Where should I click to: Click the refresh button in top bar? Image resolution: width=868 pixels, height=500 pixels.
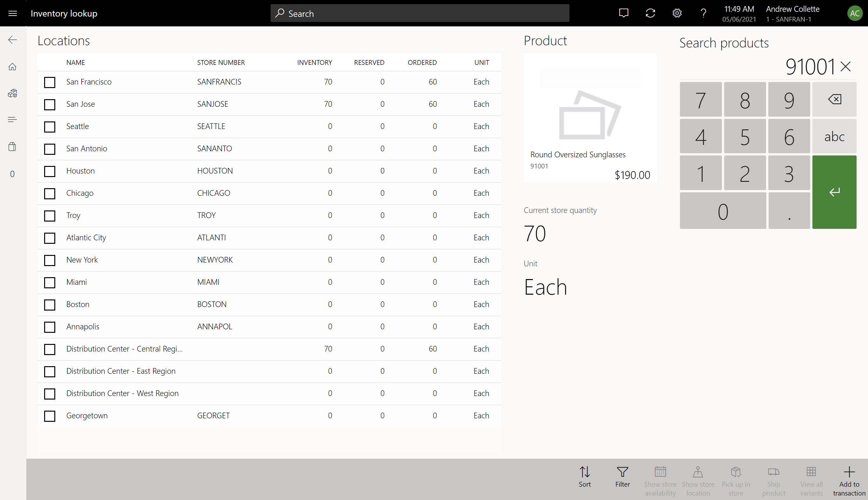[650, 13]
